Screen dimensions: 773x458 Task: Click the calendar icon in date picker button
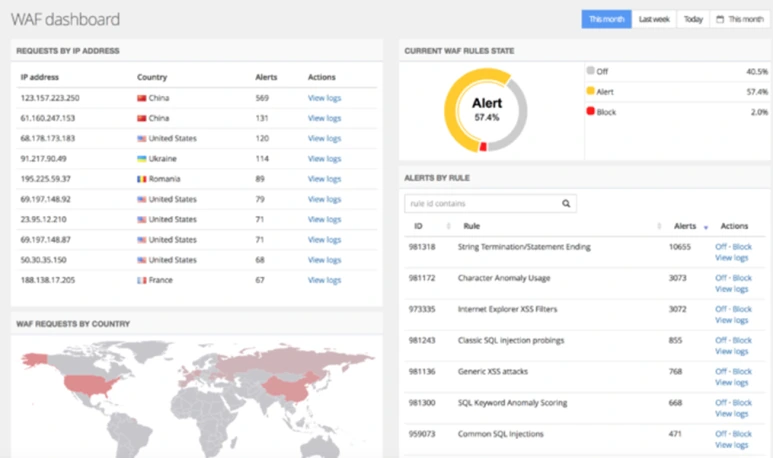point(720,19)
